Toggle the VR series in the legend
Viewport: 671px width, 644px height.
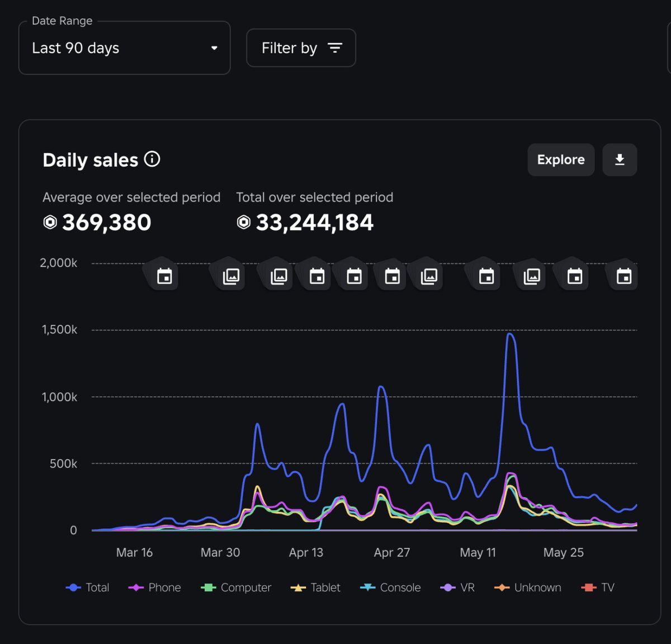pos(457,587)
